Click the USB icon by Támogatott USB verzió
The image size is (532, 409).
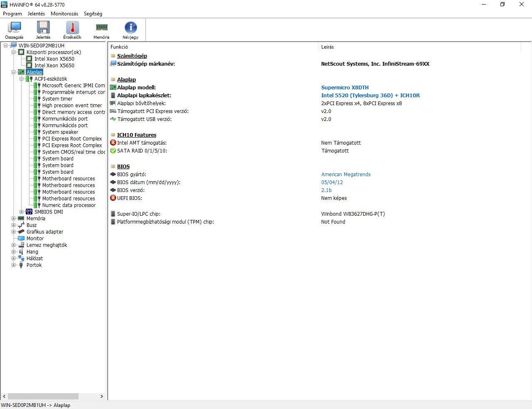pyautogui.click(x=113, y=119)
